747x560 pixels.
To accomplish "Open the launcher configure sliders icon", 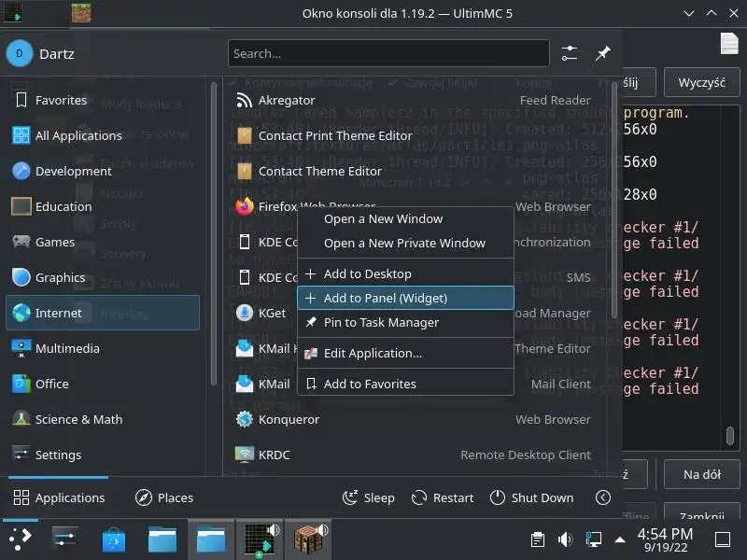I will point(570,53).
